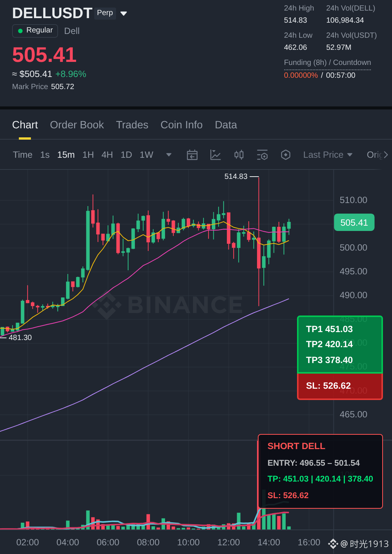Viewport: 392px width, 554px height.
Task: Click the ≈ $505.41 fiat price
Action: (x=32, y=74)
